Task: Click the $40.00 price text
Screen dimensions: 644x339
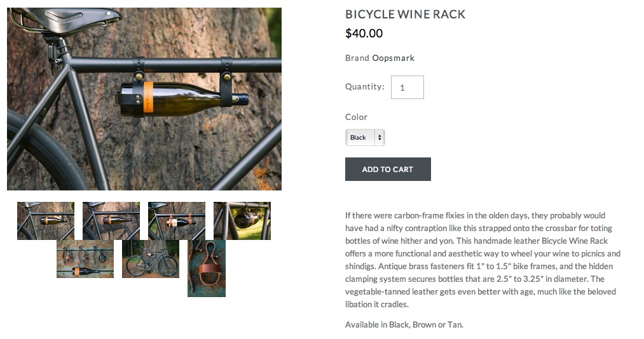Action: point(364,33)
